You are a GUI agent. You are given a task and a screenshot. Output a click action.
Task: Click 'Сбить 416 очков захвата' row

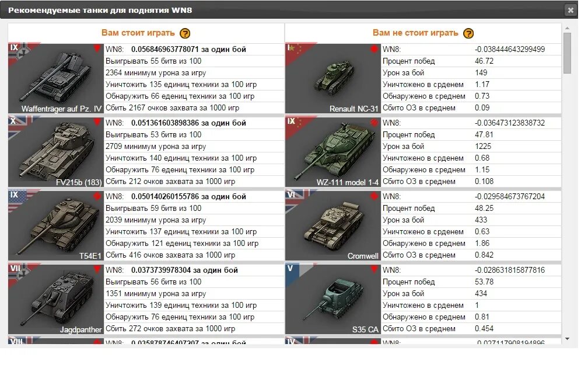[x=194, y=255]
